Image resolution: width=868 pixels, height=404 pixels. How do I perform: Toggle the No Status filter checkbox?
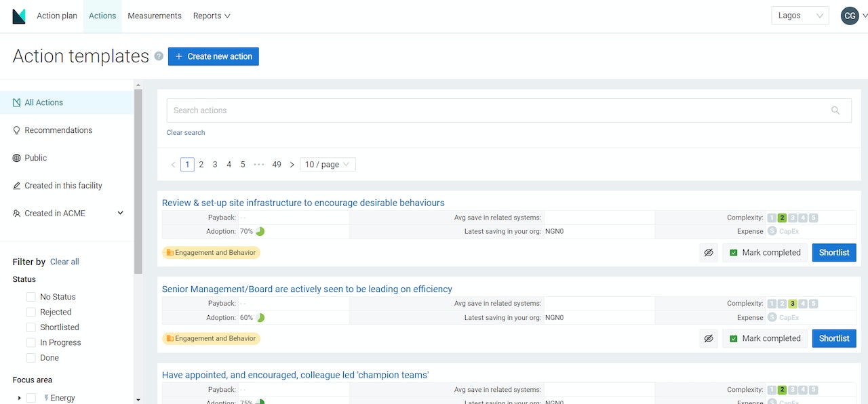31,297
